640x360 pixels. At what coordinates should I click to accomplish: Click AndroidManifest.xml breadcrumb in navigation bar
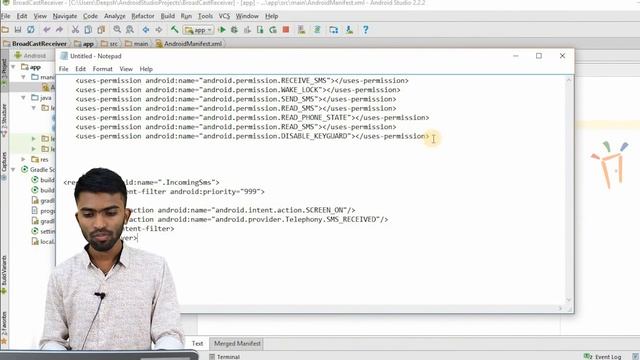(x=189, y=43)
